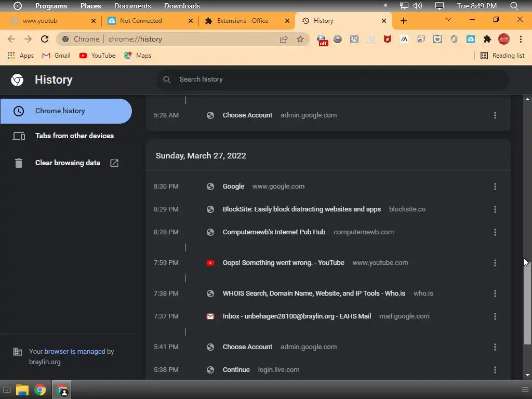
Task: Click the volume speaker icon in the top panel
Action: coord(417,6)
